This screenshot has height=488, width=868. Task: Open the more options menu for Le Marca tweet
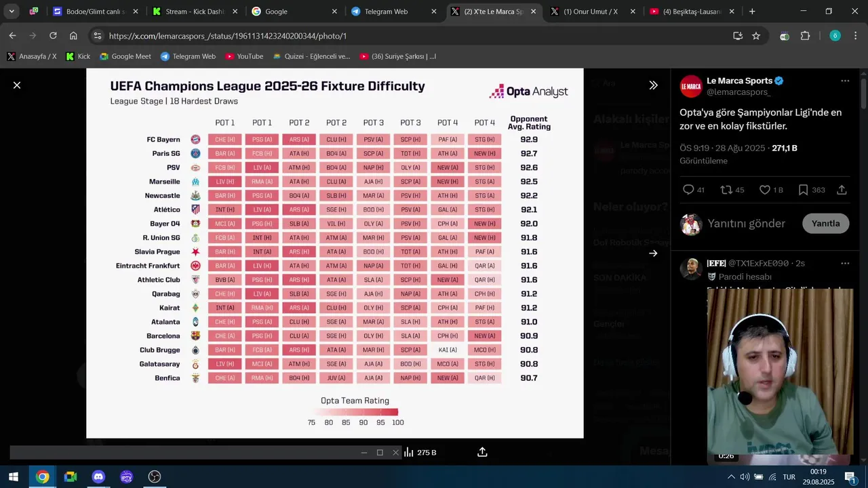tap(845, 81)
